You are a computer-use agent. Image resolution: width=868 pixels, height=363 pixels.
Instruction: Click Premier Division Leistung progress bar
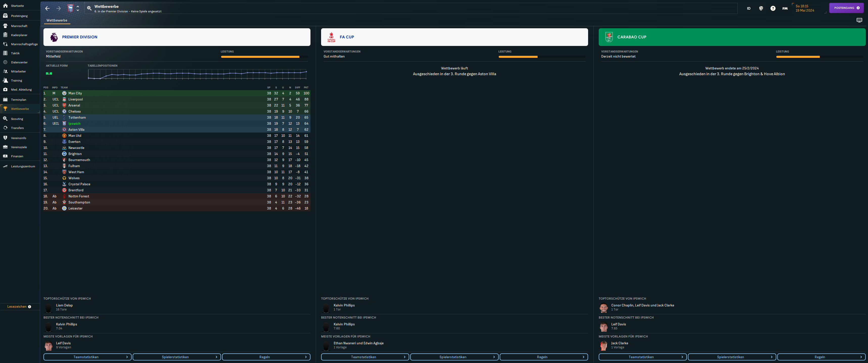point(264,57)
